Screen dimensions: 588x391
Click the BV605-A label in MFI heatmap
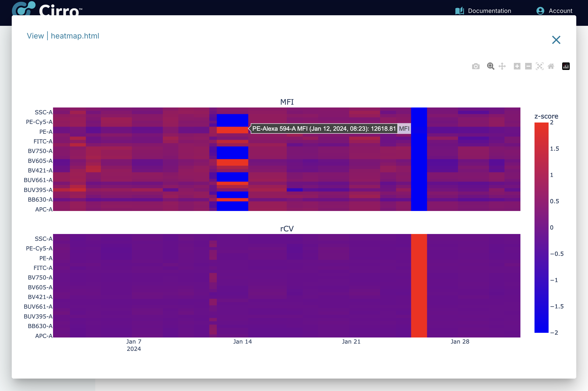pos(40,161)
